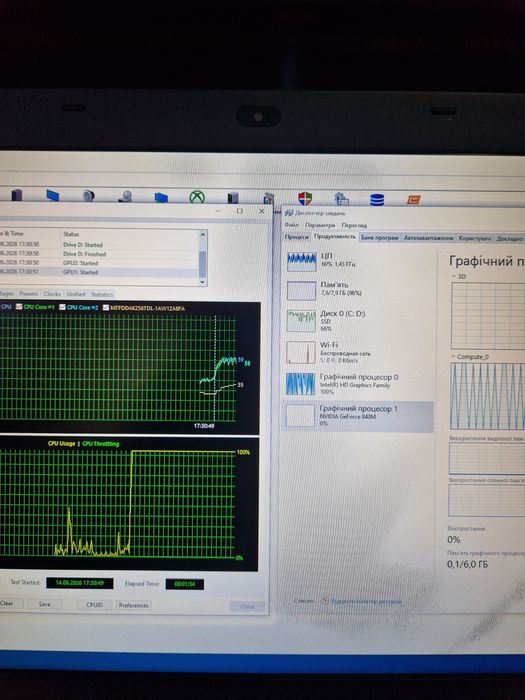
Task: Click the CPU Throttling legend label
Action: (x=101, y=444)
